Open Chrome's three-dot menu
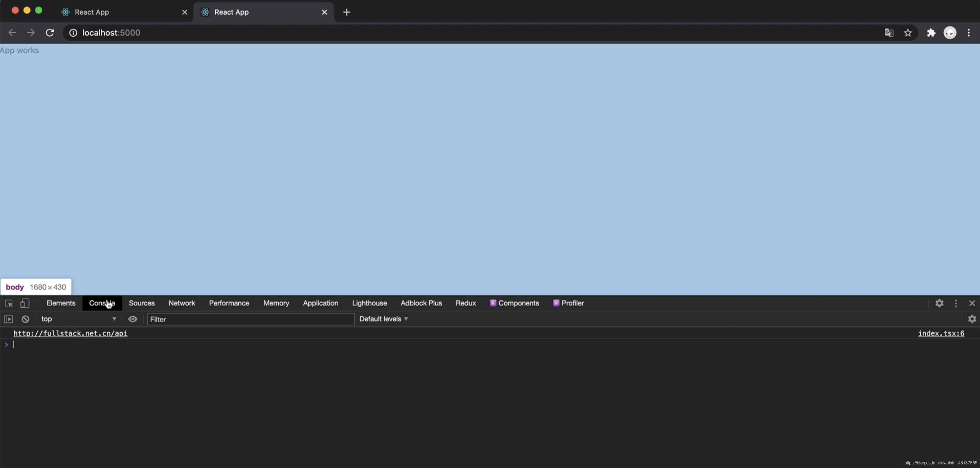 click(968, 33)
